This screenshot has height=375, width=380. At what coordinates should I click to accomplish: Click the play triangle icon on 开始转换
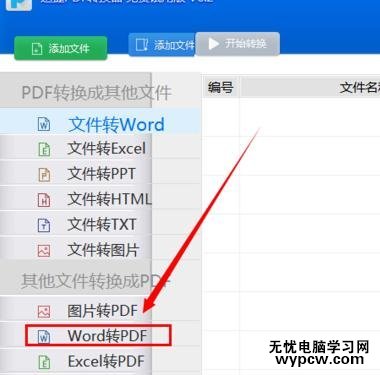[213, 44]
